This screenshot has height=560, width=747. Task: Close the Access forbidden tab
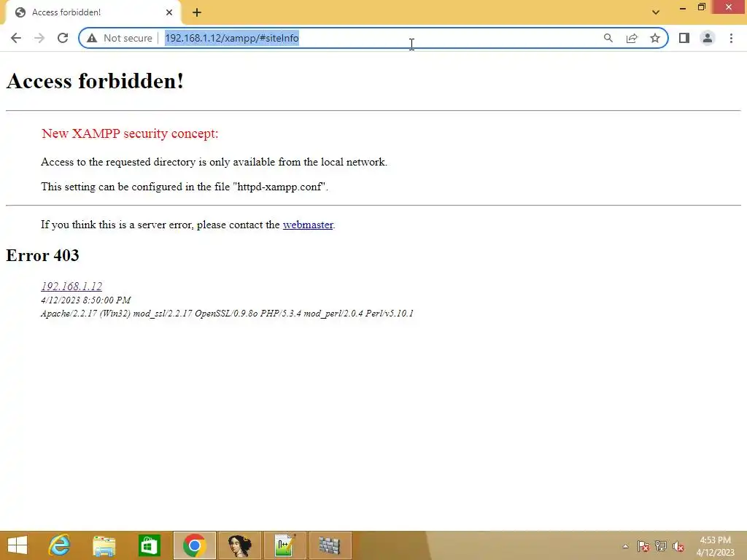(x=169, y=12)
